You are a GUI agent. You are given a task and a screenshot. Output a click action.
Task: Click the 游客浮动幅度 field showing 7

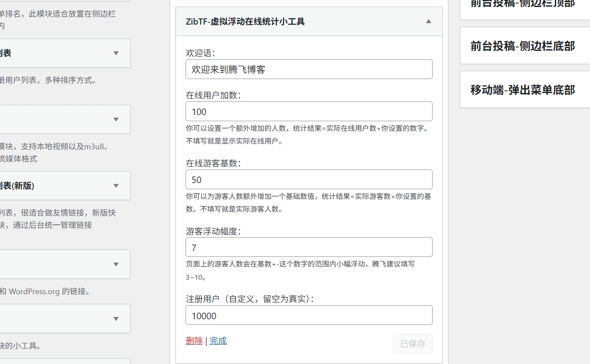pyautogui.click(x=309, y=247)
